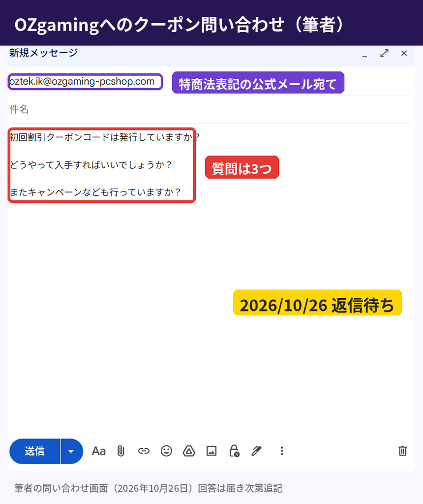Viewport: 423px width, 504px height.
Task: Toggle confidential mode lock-clock icon
Action: click(x=234, y=451)
